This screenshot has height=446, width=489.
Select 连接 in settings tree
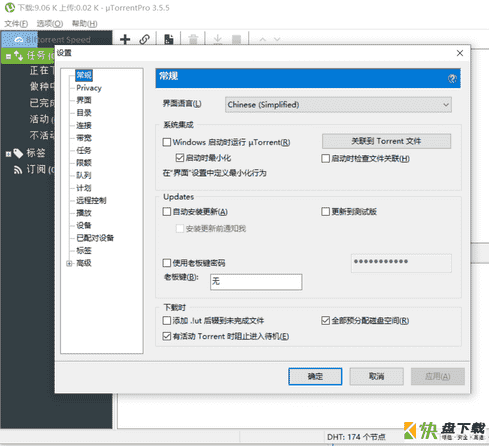click(x=84, y=126)
